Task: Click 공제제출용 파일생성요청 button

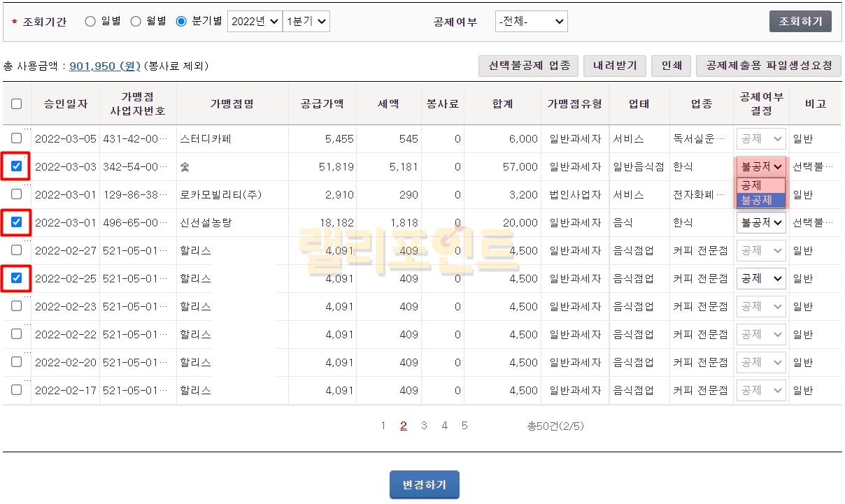Action: [768, 66]
